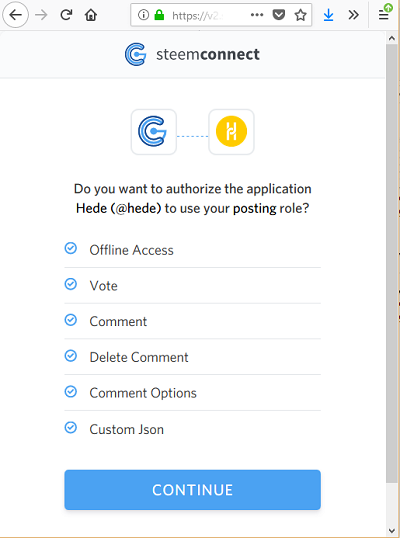Open downloads arrow icon
This screenshot has width=400, height=538.
[328, 15]
